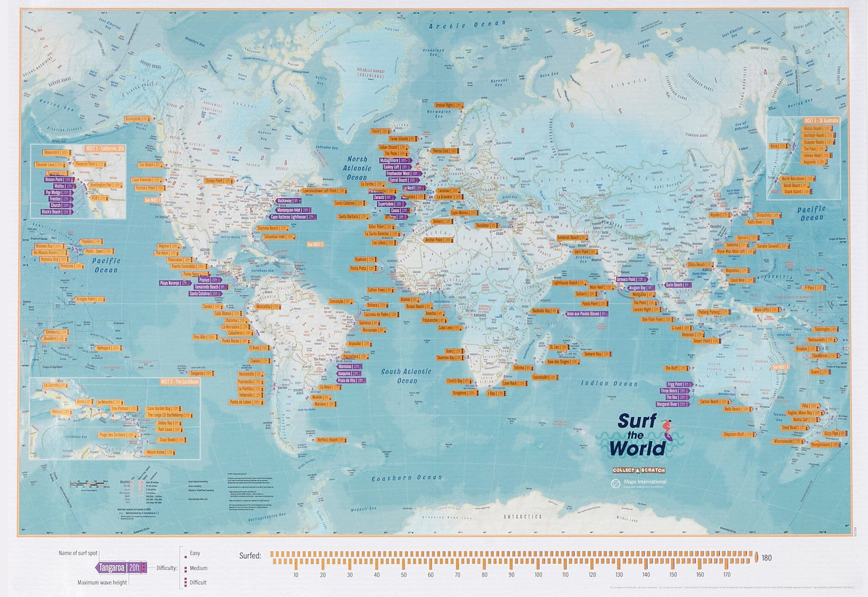Select the Difficult difficulty marker in the legend
Image resolution: width=868 pixels, height=597 pixels.
[x=186, y=580]
